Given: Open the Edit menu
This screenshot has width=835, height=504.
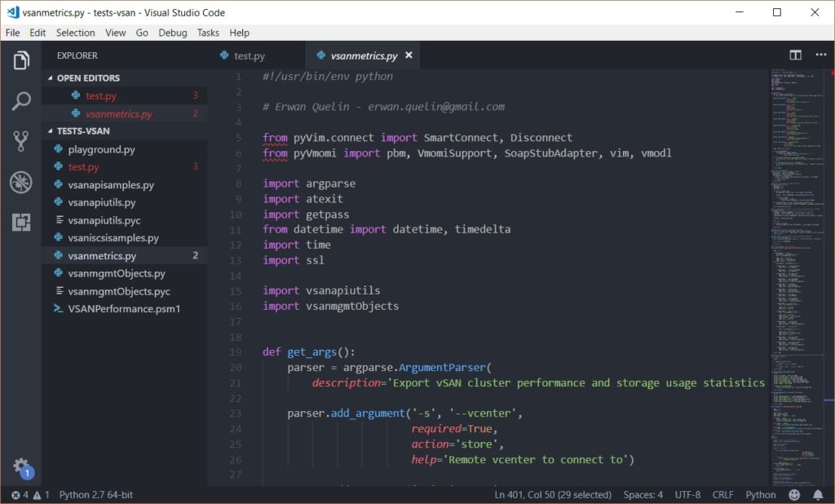Looking at the screenshot, I should [x=38, y=33].
